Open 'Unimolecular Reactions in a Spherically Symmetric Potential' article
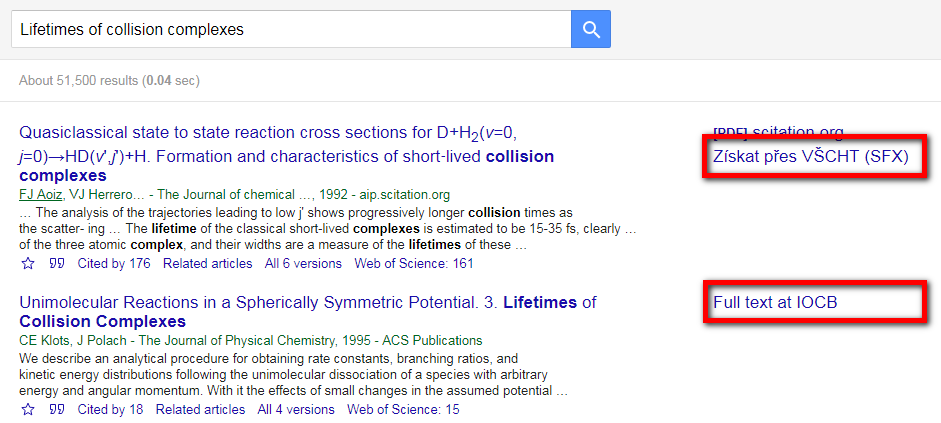941x423 pixels. tap(307, 311)
